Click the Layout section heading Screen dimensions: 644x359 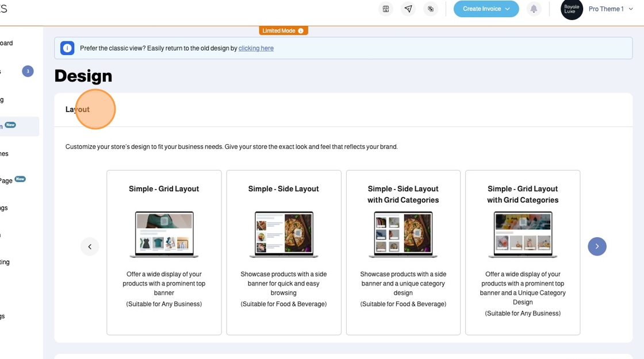coord(77,110)
